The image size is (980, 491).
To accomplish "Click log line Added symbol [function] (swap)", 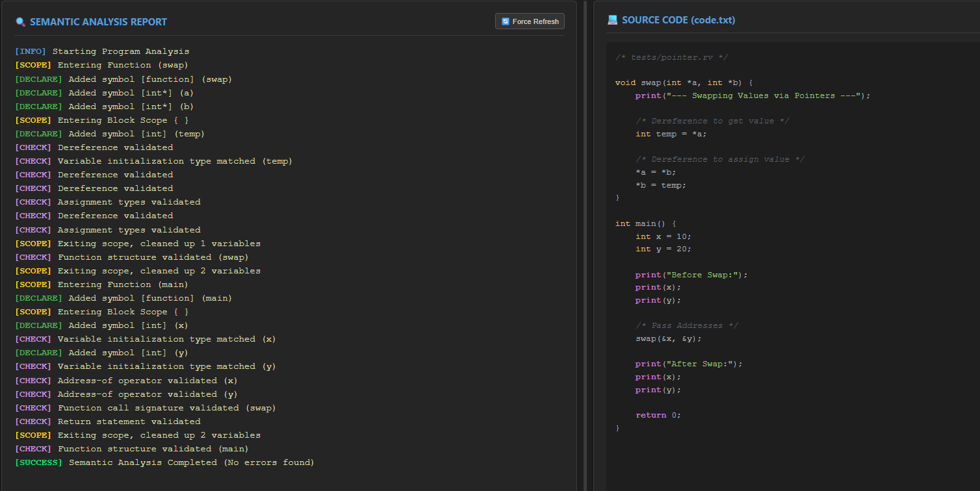I will pos(123,79).
